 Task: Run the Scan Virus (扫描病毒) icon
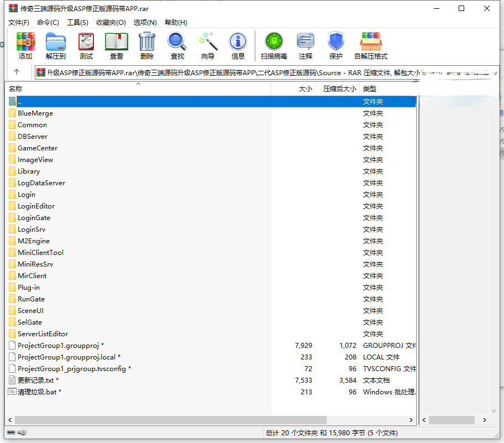274,45
